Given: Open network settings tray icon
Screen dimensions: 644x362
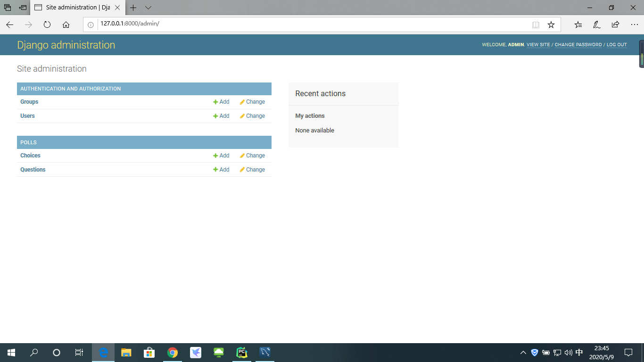Looking at the screenshot, I should tap(557, 353).
